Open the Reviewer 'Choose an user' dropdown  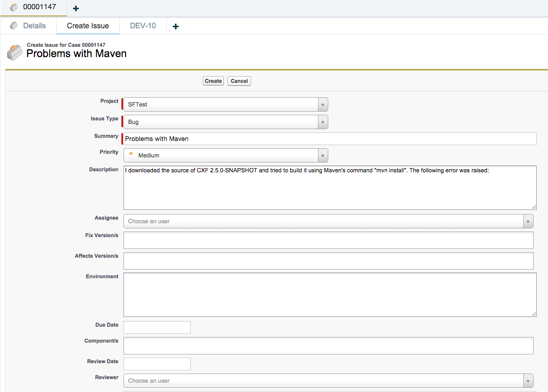[528, 381]
